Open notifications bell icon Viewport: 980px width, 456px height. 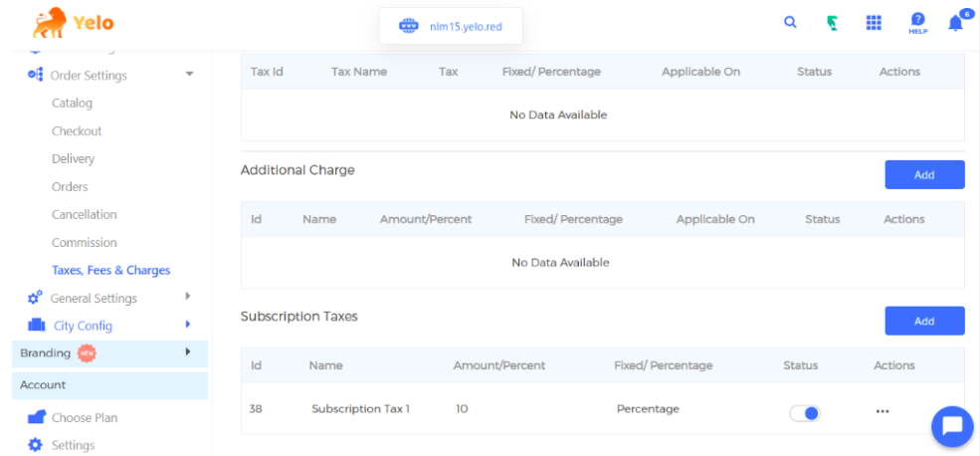tap(955, 24)
